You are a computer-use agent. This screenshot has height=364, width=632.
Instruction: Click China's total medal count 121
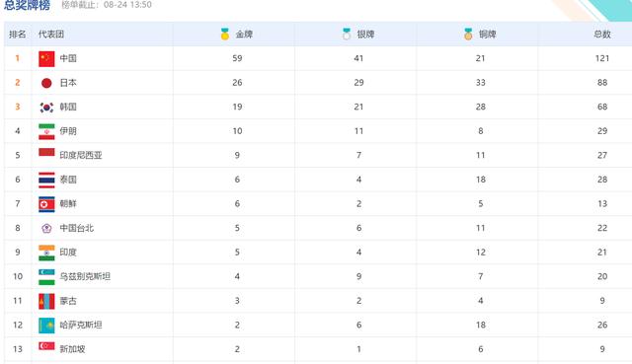click(602, 58)
